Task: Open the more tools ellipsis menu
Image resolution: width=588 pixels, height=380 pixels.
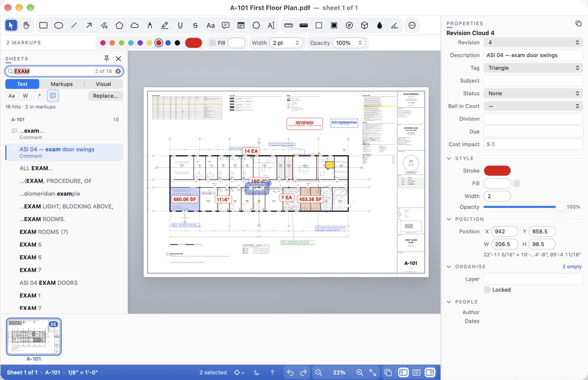Action: click(412, 25)
